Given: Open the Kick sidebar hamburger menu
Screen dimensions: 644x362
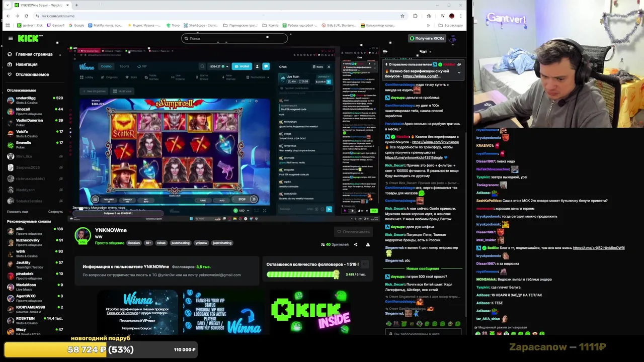Looking at the screenshot, I should tap(10, 38).
